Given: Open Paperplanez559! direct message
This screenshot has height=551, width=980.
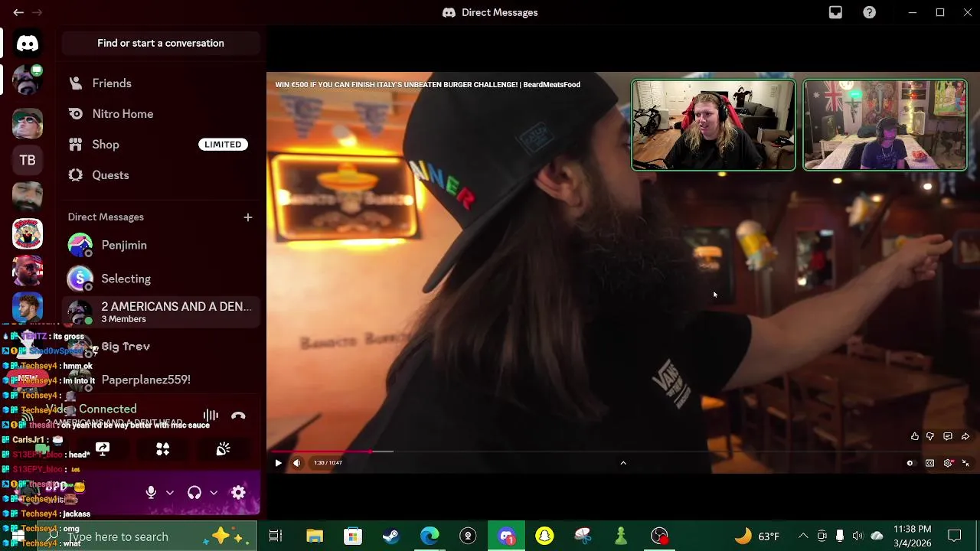Looking at the screenshot, I should (x=161, y=380).
